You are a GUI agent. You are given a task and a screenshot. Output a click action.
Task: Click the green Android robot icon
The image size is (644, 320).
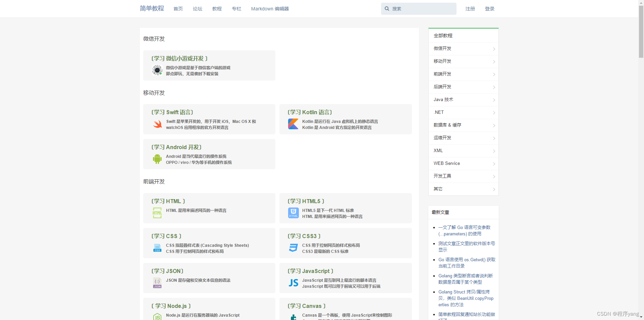(x=157, y=159)
